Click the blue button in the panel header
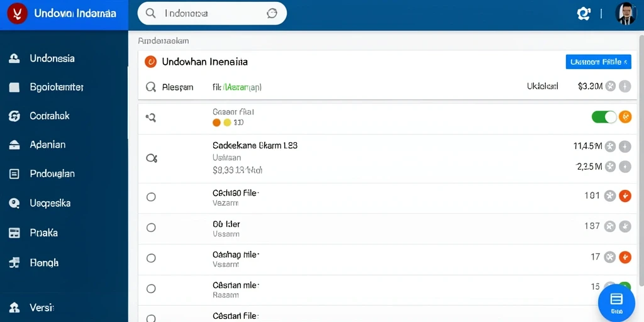 [x=599, y=62]
